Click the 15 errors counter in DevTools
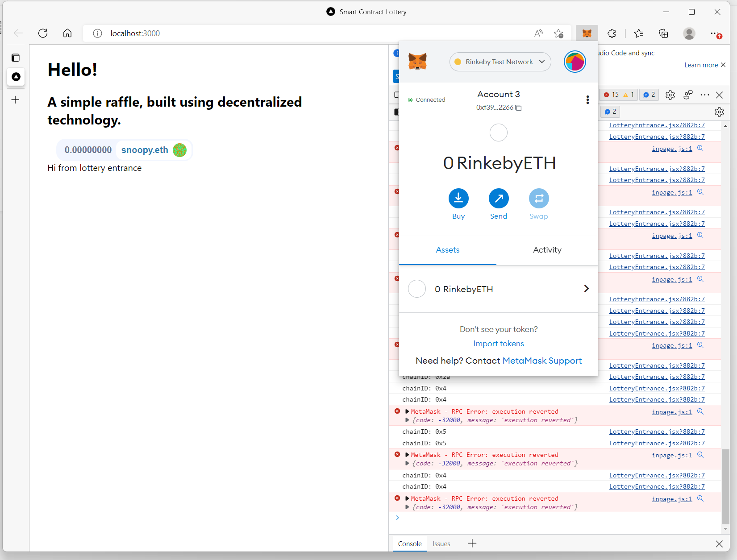Viewport: 737px width, 560px height. click(611, 95)
